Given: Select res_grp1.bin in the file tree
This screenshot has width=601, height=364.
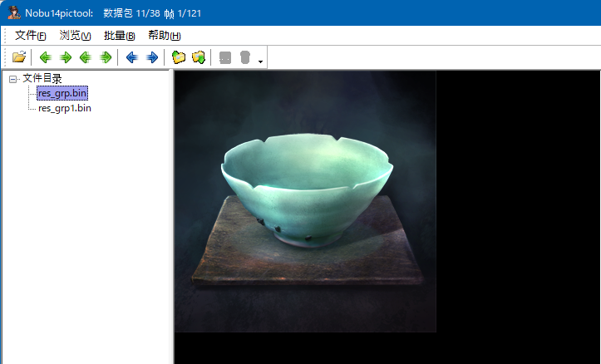Looking at the screenshot, I should (x=64, y=107).
